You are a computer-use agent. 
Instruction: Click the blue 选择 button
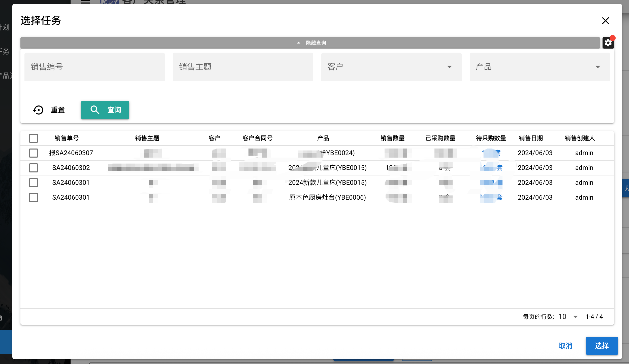point(602,346)
